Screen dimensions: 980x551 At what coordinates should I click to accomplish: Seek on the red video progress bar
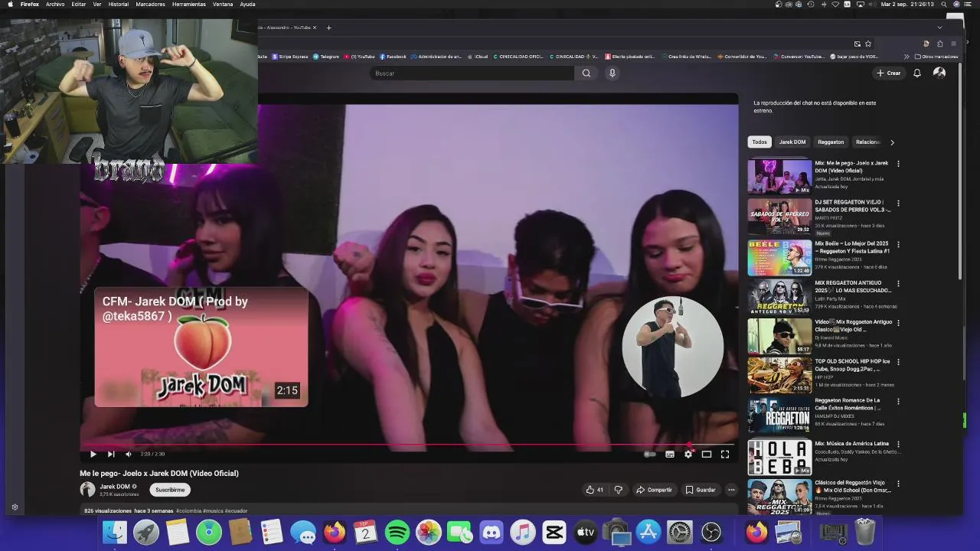click(x=409, y=444)
